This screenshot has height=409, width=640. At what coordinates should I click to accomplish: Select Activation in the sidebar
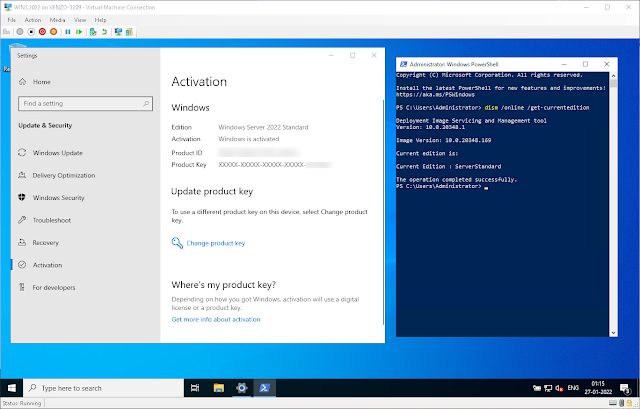47,265
